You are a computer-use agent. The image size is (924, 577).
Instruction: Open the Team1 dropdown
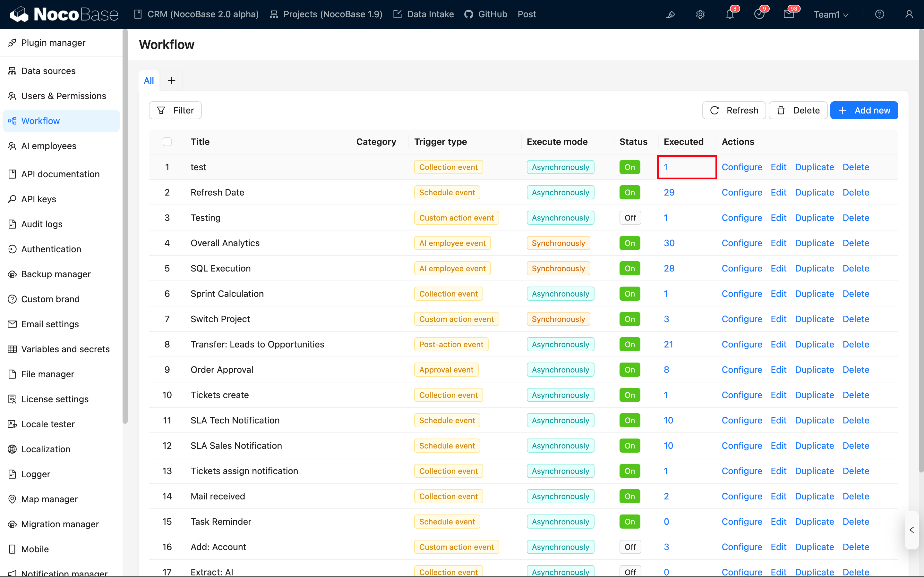click(831, 14)
